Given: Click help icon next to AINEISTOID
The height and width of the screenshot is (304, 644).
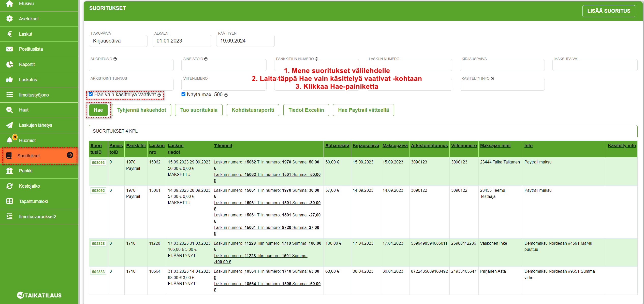Looking at the screenshot, I should (x=206, y=59).
